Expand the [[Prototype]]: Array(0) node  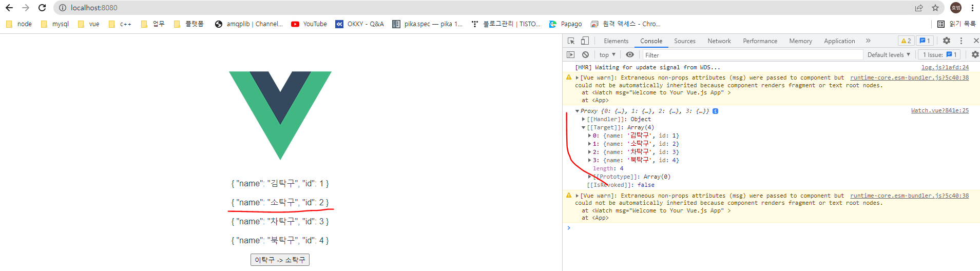click(x=589, y=177)
